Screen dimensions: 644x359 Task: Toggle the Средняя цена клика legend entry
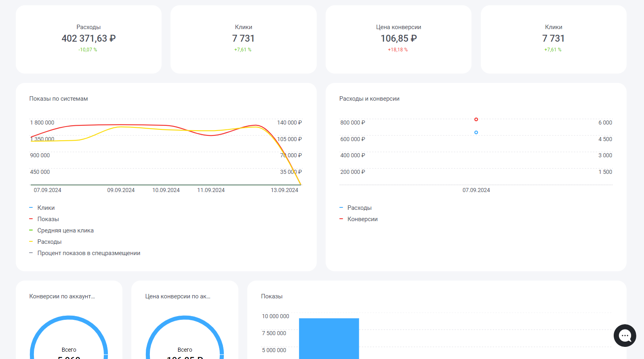coord(61,230)
